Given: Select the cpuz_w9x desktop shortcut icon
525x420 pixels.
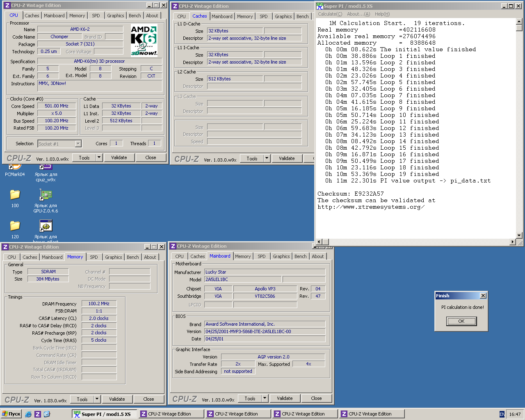Looking at the screenshot, I should click(x=46, y=173).
